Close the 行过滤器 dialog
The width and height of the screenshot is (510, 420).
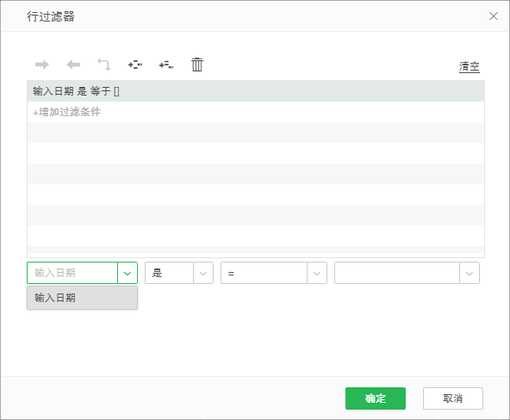tap(494, 15)
